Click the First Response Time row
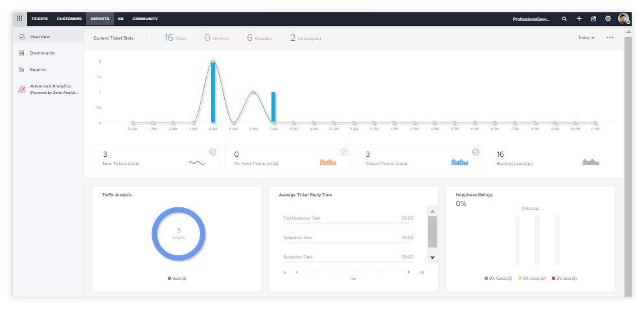This screenshot has width=644, height=309. pyautogui.click(x=348, y=220)
